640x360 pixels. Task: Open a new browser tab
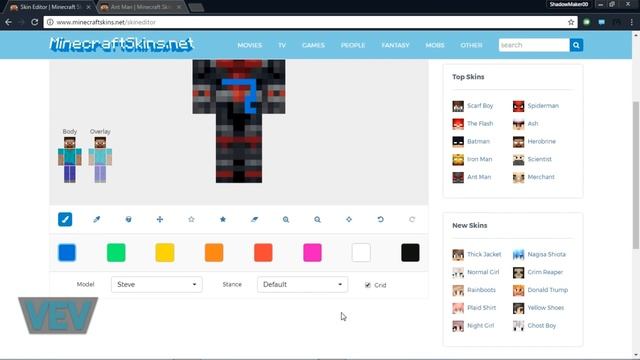(x=196, y=7)
